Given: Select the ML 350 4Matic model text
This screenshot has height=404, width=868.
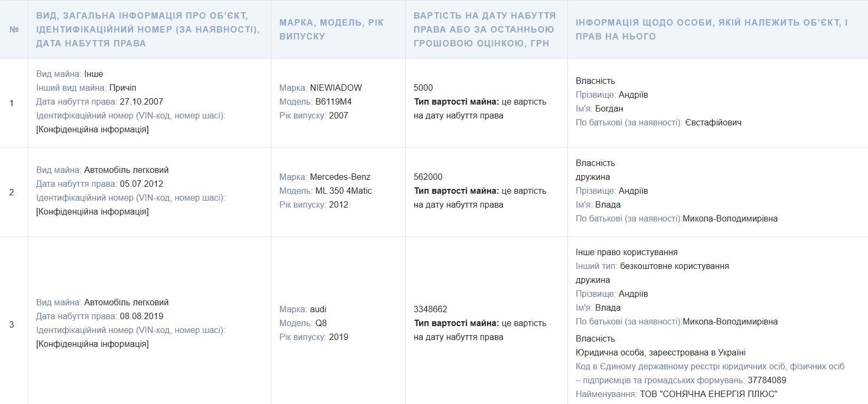Looking at the screenshot, I should [344, 191].
